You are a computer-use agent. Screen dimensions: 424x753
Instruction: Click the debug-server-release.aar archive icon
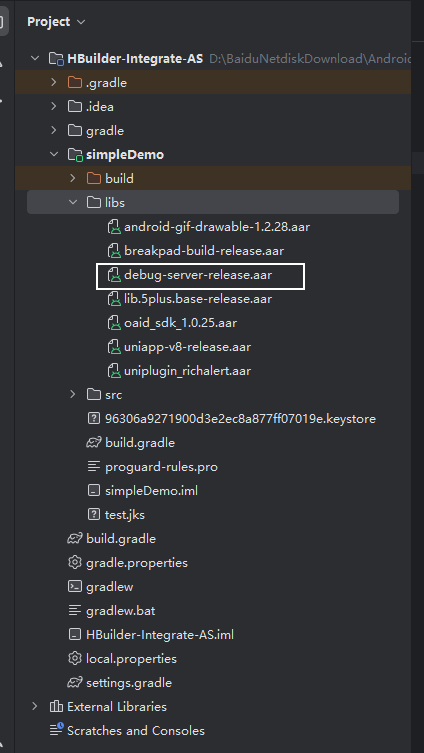coord(113,275)
